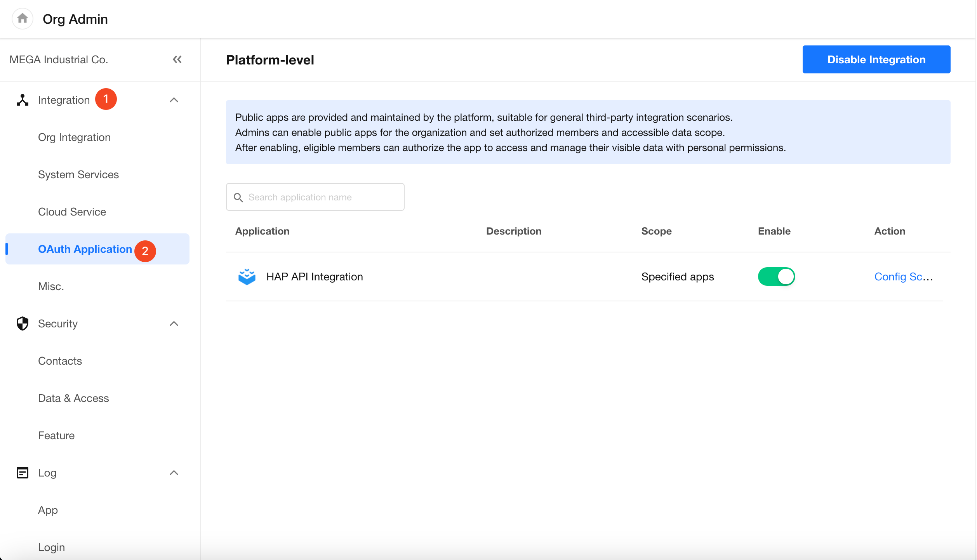Open Config Scope link for HAP API
The width and height of the screenshot is (977, 560).
(903, 277)
